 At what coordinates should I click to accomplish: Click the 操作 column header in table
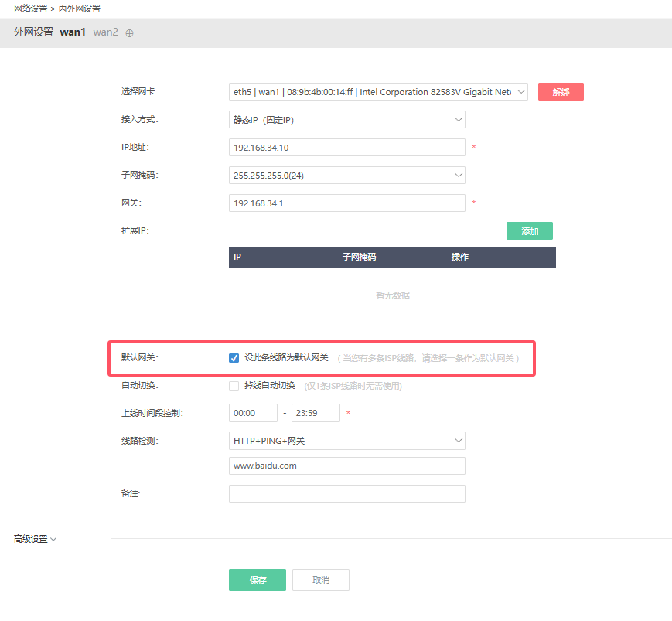tap(459, 257)
